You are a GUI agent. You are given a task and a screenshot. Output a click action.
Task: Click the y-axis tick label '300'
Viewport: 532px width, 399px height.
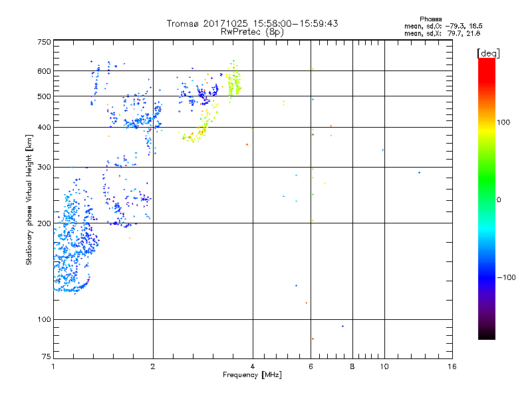44,168
